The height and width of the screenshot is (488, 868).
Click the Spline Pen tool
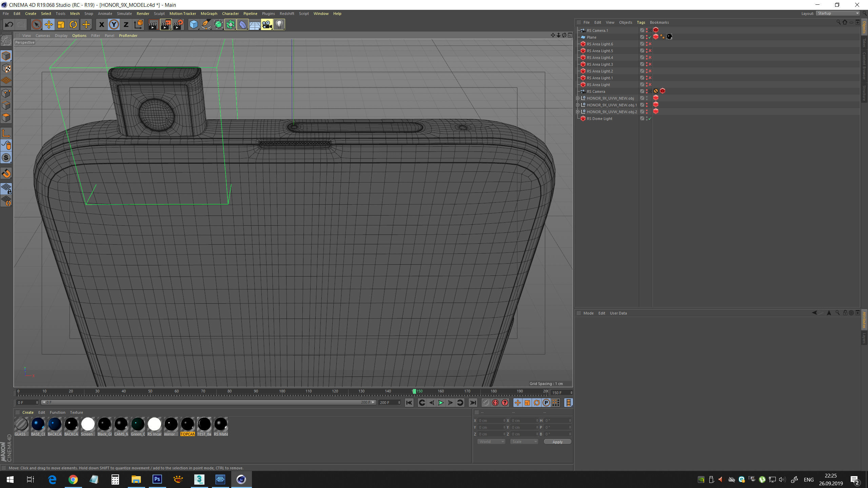tap(206, 24)
